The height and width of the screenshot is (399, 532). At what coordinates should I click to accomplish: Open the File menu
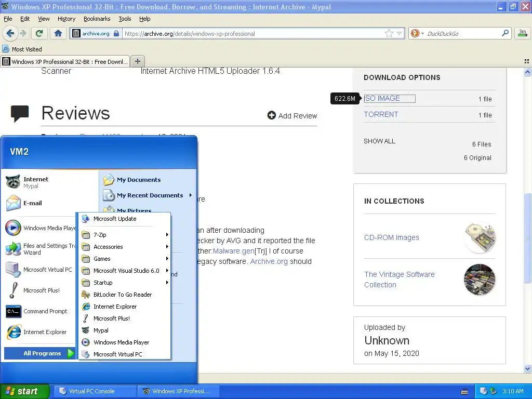[x=8, y=19]
